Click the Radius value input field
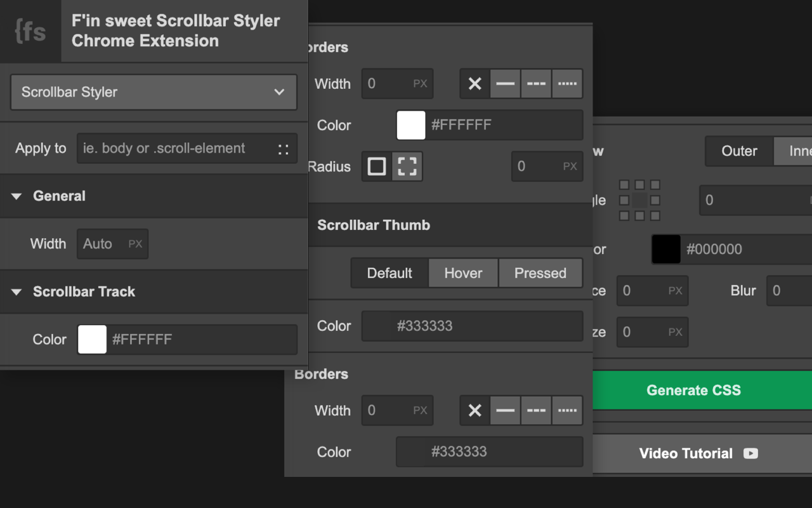 click(547, 167)
